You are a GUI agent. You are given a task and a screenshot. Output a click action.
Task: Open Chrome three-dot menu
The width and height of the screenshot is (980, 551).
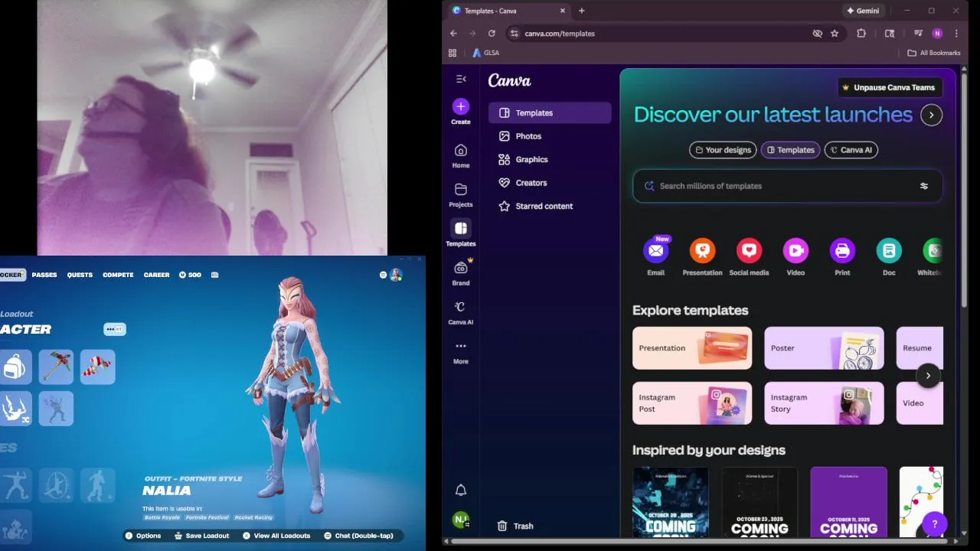click(956, 34)
